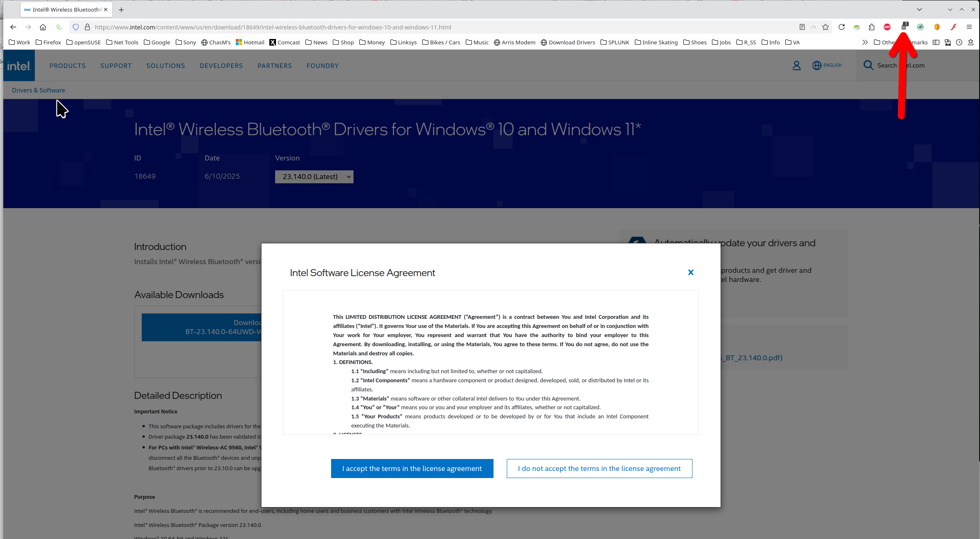Open the Intel account sign-in icon
Screen dimensions: 980x539
796,66
